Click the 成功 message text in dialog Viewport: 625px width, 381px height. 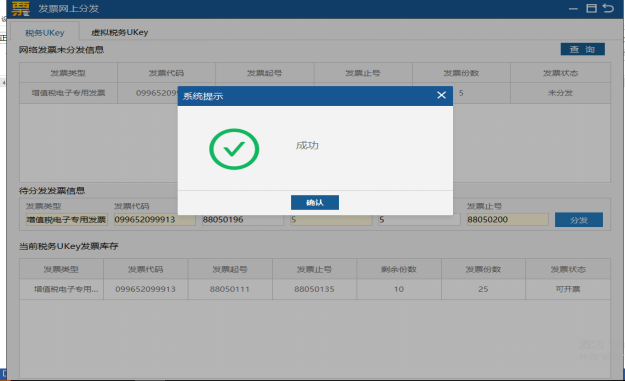point(307,145)
